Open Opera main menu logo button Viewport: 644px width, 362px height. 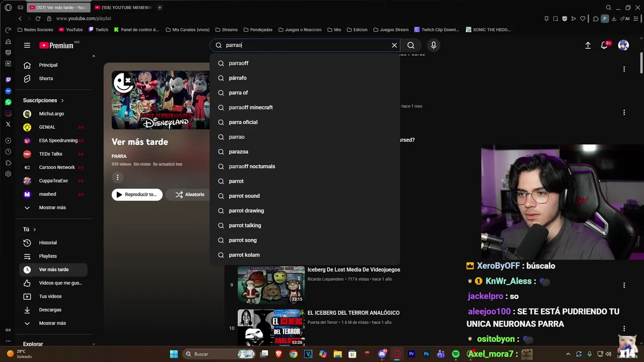click(x=8, y=8)
